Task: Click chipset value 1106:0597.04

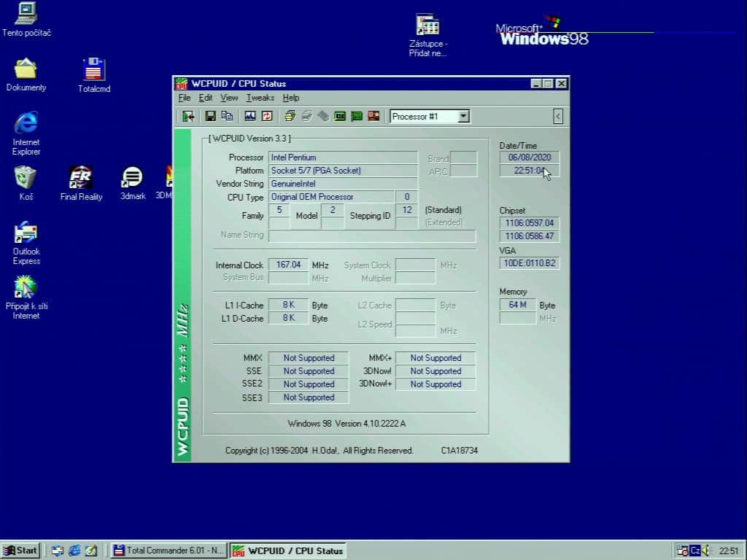Action: tap(530, 223)
